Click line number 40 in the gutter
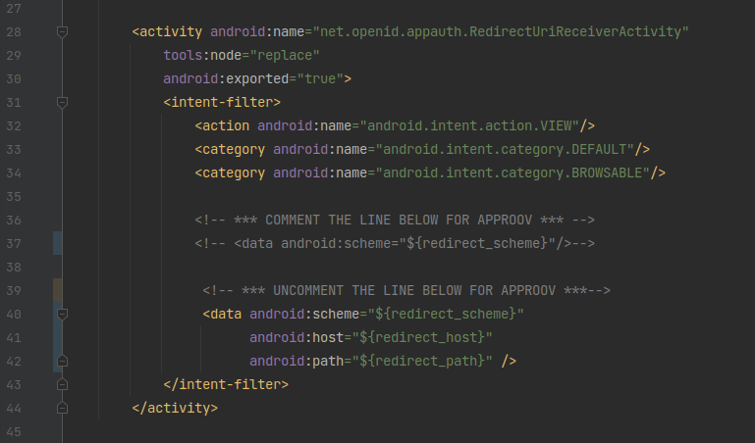The image size is (755, 443). point(13,314)
